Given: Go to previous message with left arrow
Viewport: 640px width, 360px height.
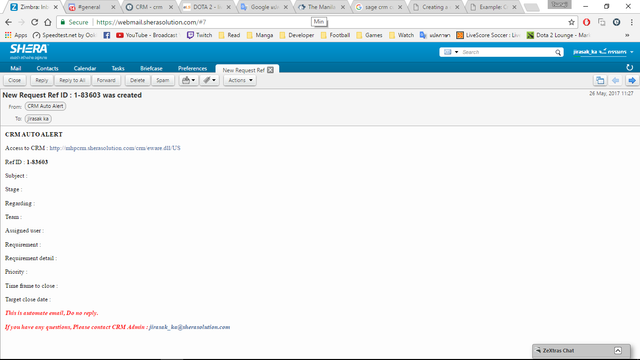Looking at the screenshot, I should (x=616, y=80).
